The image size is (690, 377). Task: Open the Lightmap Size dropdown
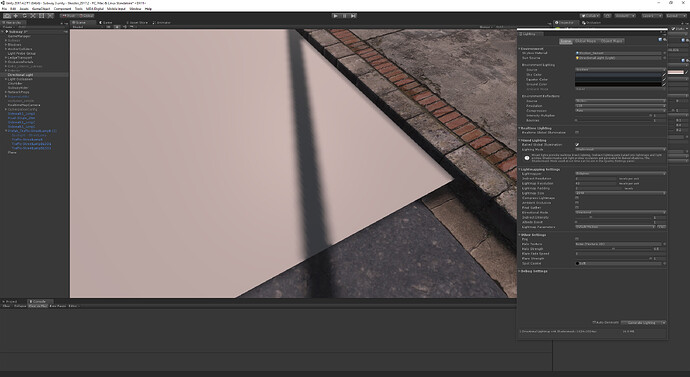[x=620, y=193]
